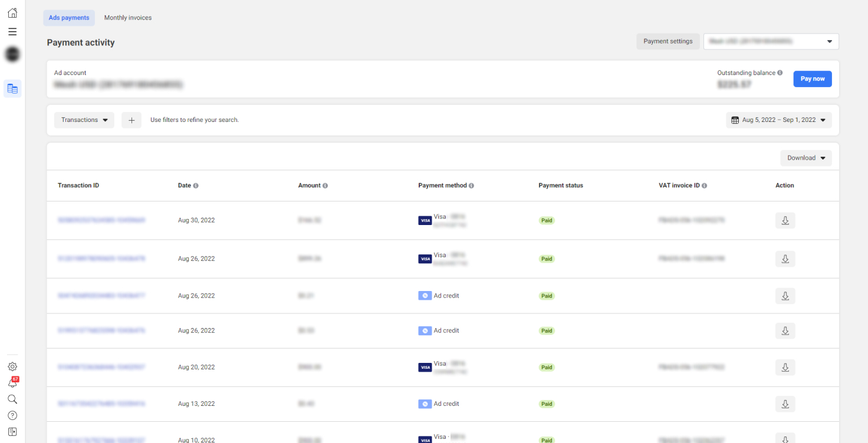
Task: Click the profile avatar in sidebar
Action: (12, 55)
